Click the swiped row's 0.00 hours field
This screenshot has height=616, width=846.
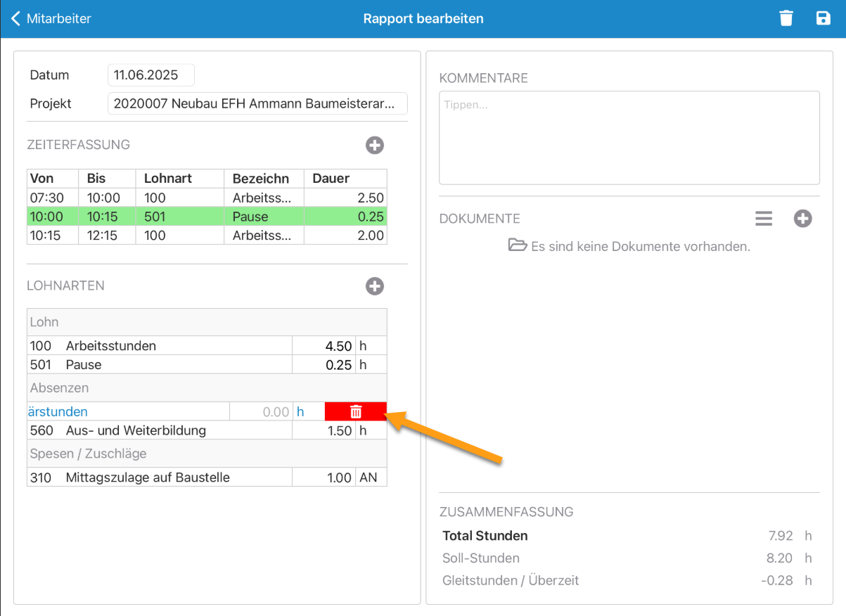tap(262, 411)
